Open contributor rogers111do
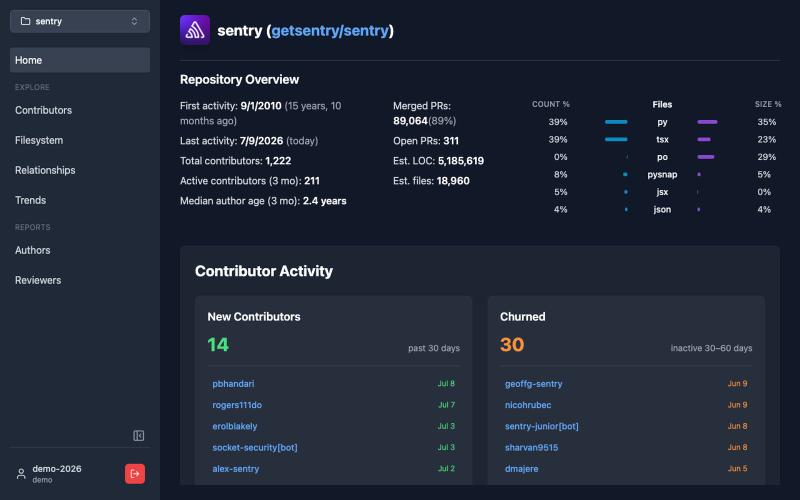800x500 pixels. [237, 405]
